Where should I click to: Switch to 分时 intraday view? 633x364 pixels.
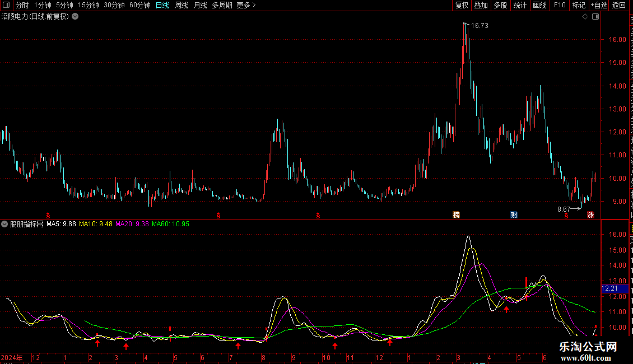click(x=22, y=5)
